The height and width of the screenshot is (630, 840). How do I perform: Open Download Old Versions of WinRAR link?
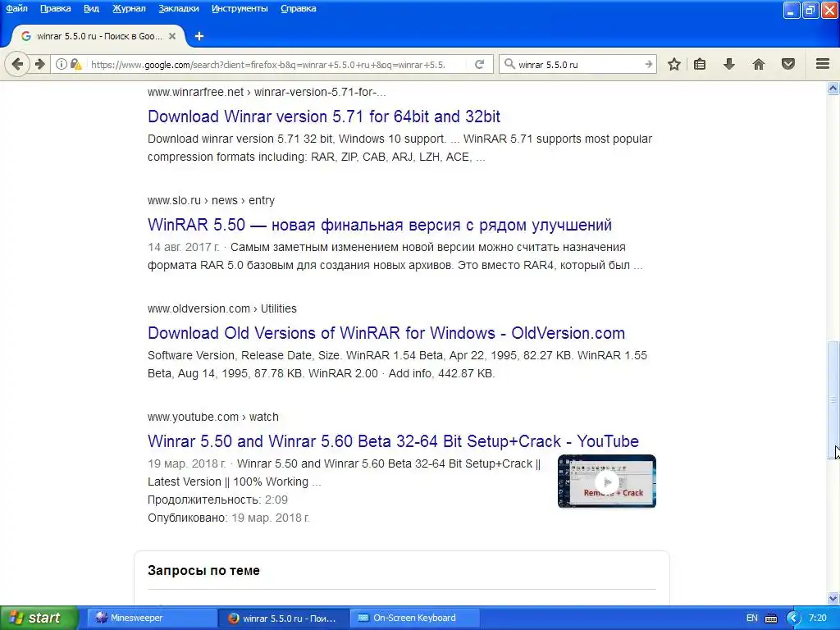pyautogui.click(x=386, y=333)
